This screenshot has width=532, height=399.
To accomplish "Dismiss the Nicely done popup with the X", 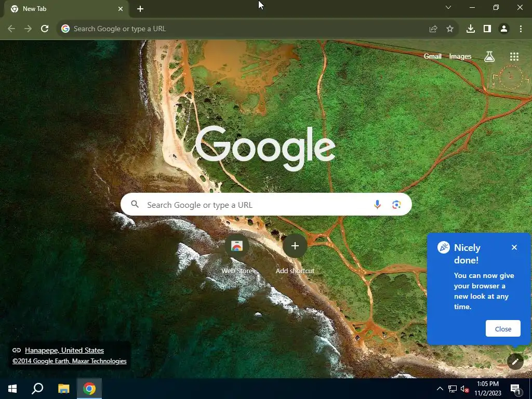I will point(514,247).
